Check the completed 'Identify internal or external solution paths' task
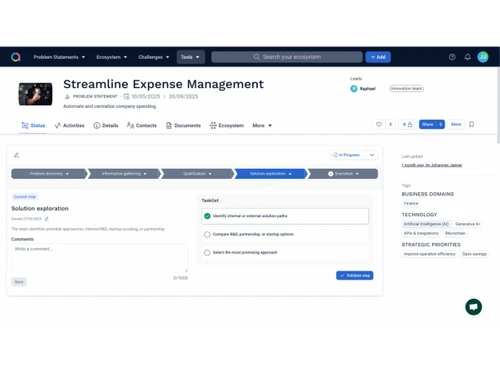 (x=207, y=216)
